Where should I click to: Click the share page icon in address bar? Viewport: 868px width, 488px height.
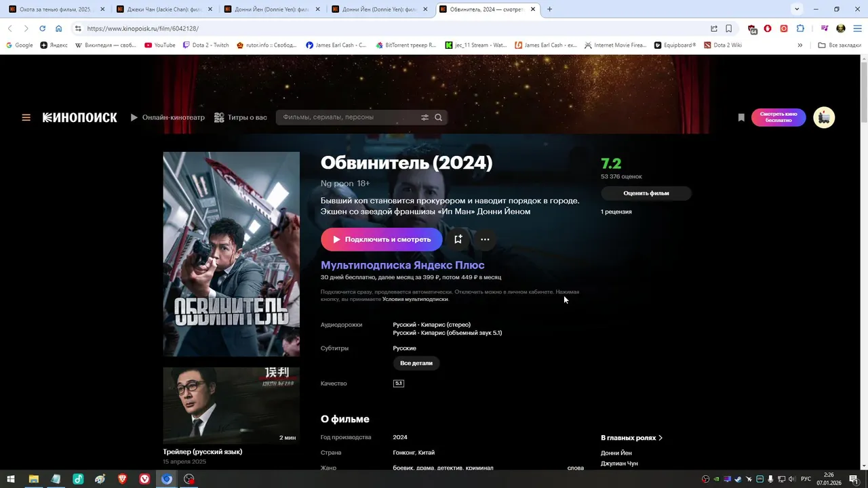[713, 28]
